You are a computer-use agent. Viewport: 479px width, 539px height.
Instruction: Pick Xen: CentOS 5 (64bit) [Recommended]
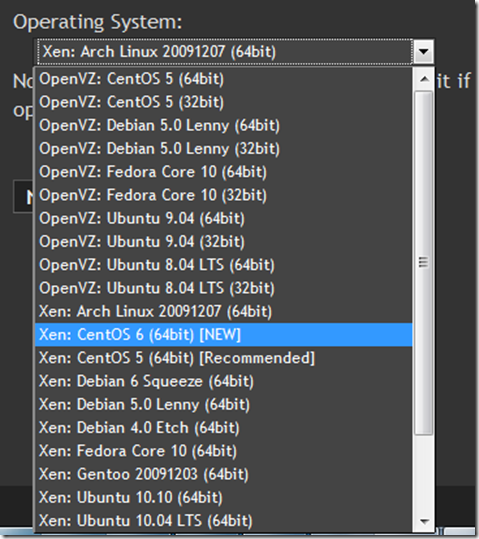click(224, 358)
